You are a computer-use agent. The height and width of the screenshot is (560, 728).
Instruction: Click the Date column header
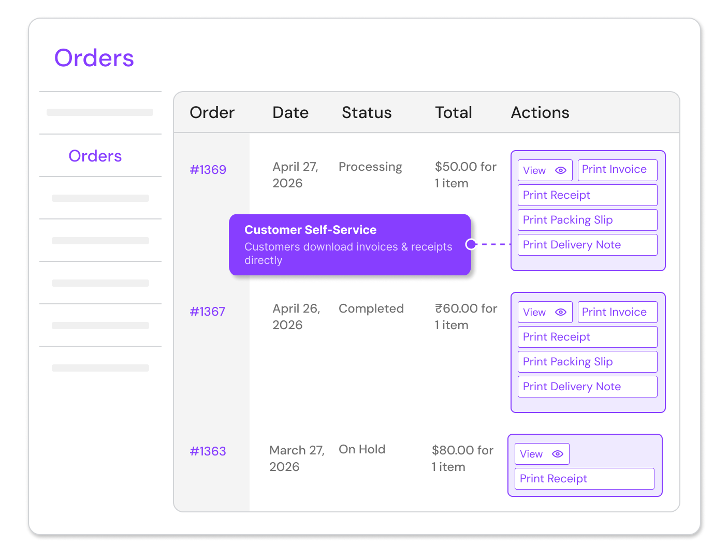pos(290,113)
